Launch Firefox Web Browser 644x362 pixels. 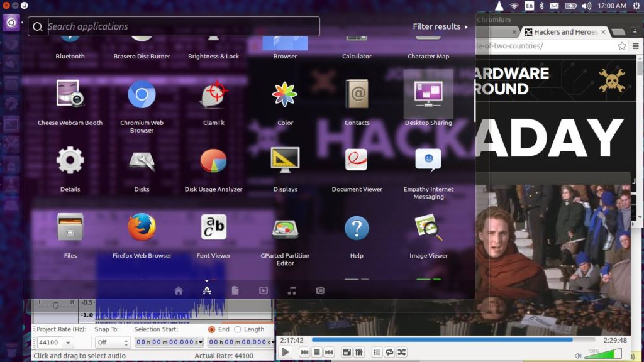142,227
